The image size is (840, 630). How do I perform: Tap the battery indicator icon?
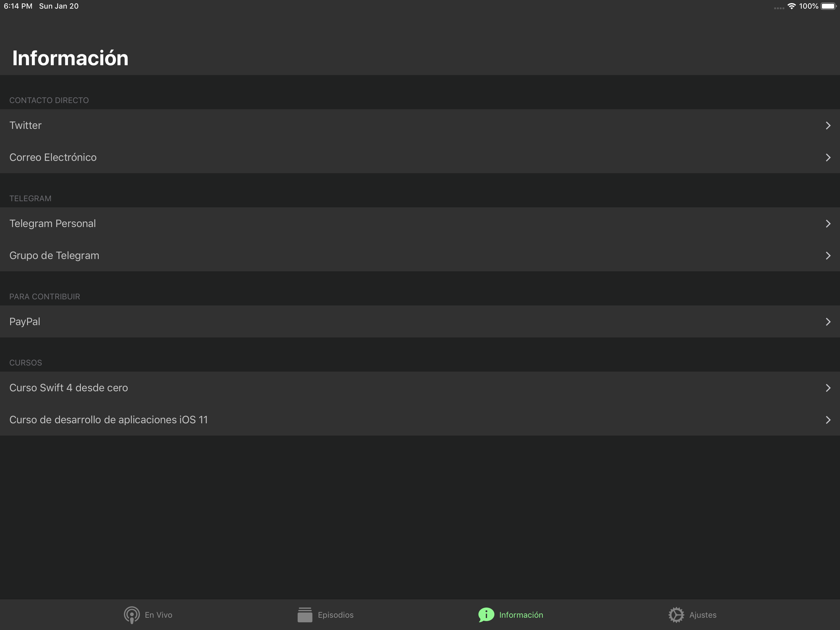tap(828, 6)
